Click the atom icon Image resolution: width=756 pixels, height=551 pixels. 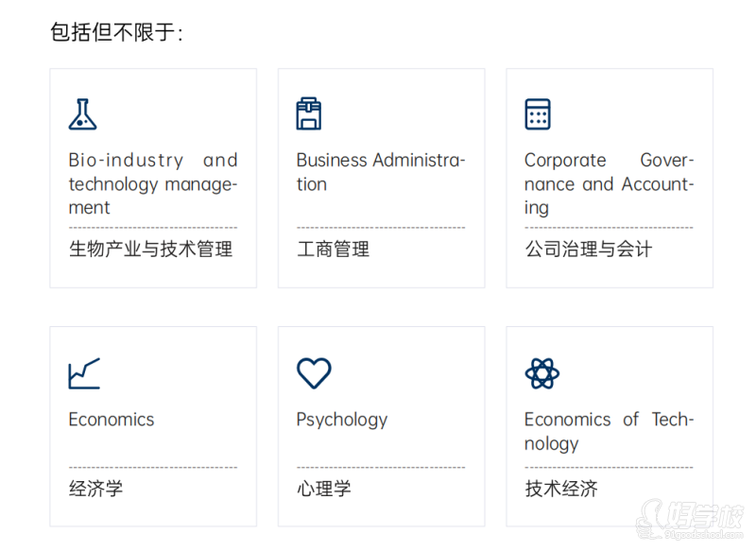click(x=542, y=373)
